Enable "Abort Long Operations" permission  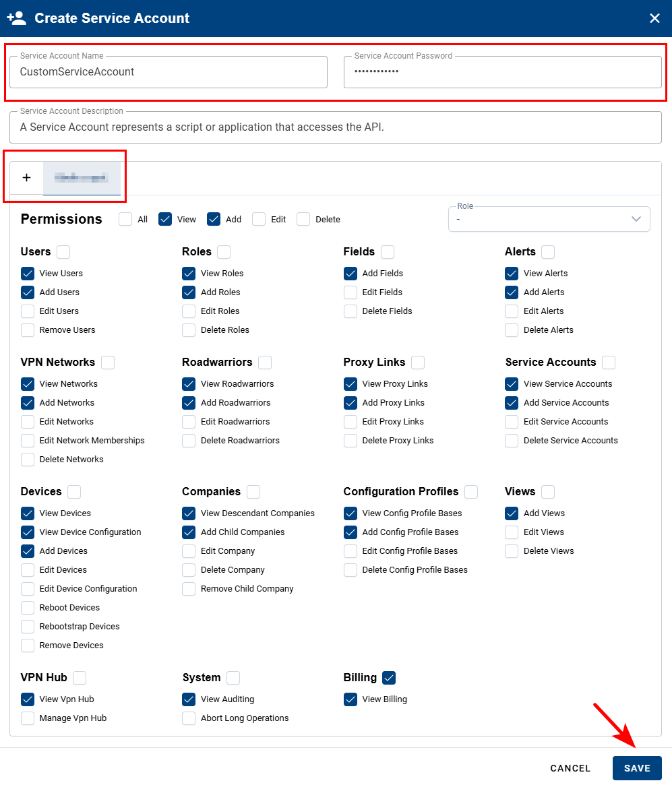click(189, 718)
